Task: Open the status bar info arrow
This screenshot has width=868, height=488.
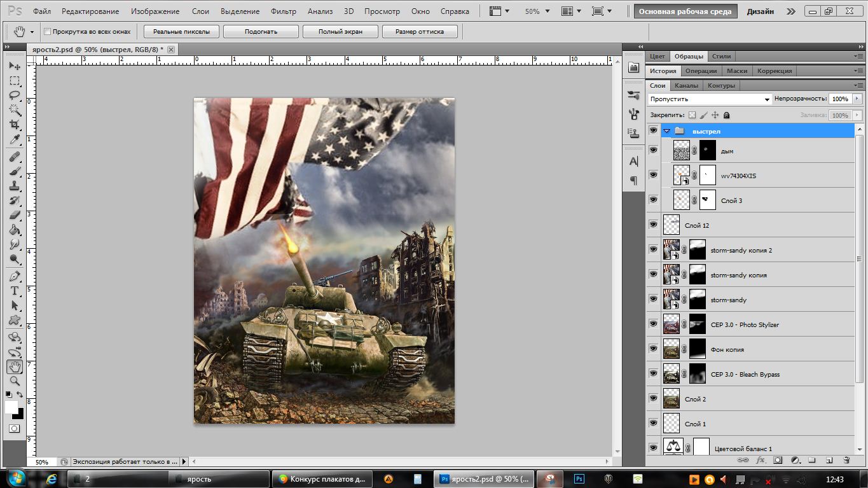Action: coord(184,462)
